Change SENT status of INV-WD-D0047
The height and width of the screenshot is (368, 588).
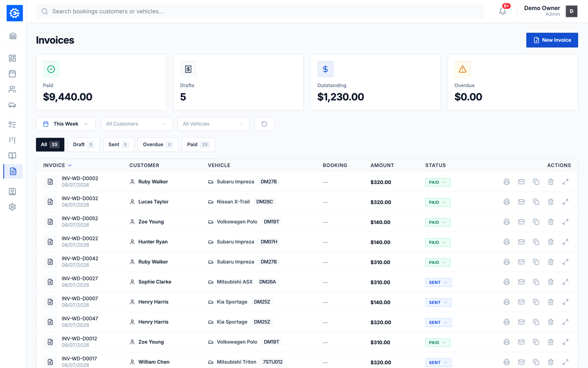[438, 322]
